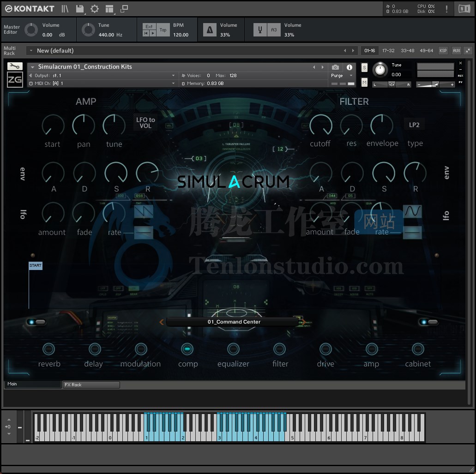Open the options gear icon
476x474 pixels.
(95, 9)
